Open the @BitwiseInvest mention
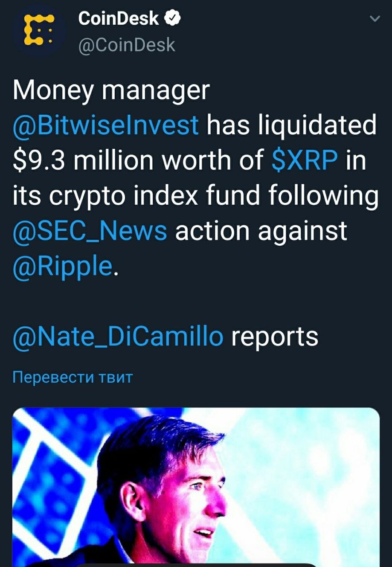Image resolution: width=392 pixels, height=567 pixels. (x=106, y=126)
